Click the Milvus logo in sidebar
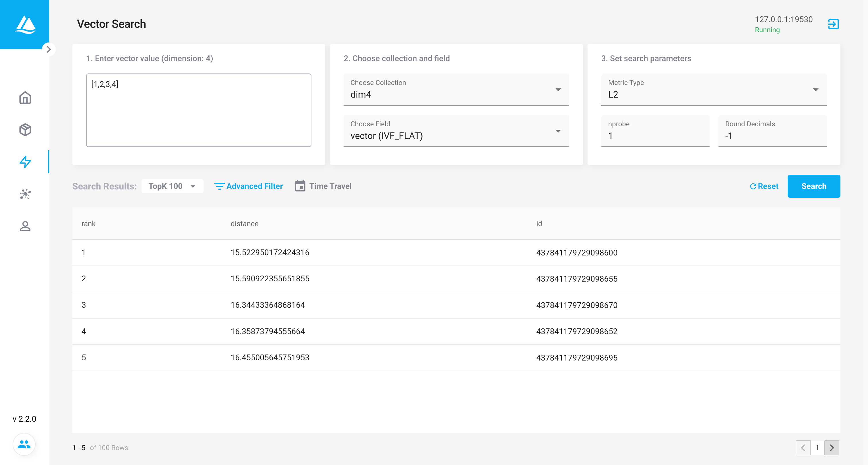The width and height of the screenshot is (868, 465). tap(25, 24)
